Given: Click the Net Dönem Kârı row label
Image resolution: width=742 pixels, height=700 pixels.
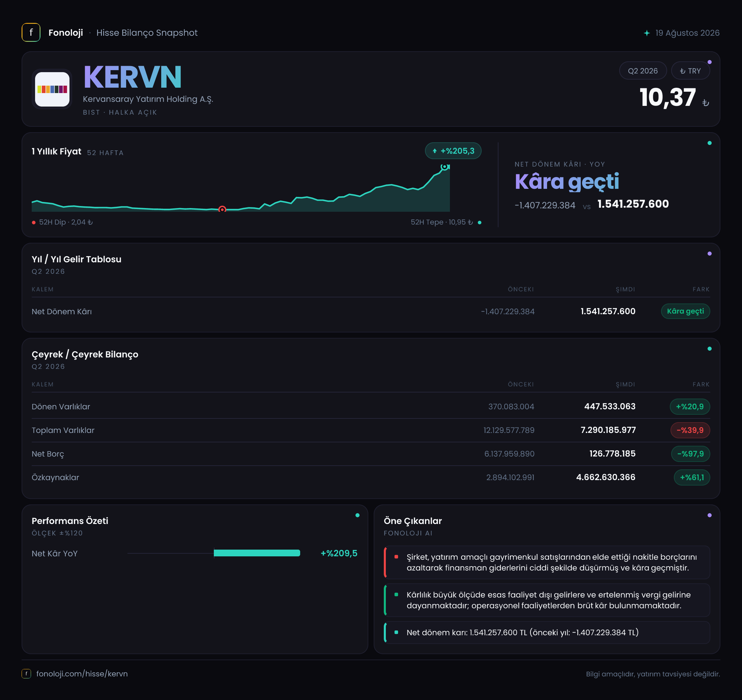Looking at the screenshot, I should [x=62, y=311].
